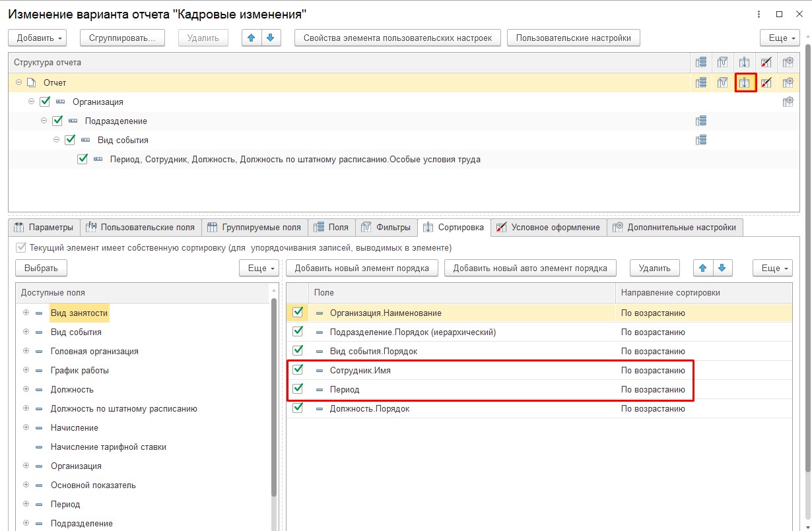Move structure element up with top arrow

pos(251,38)
